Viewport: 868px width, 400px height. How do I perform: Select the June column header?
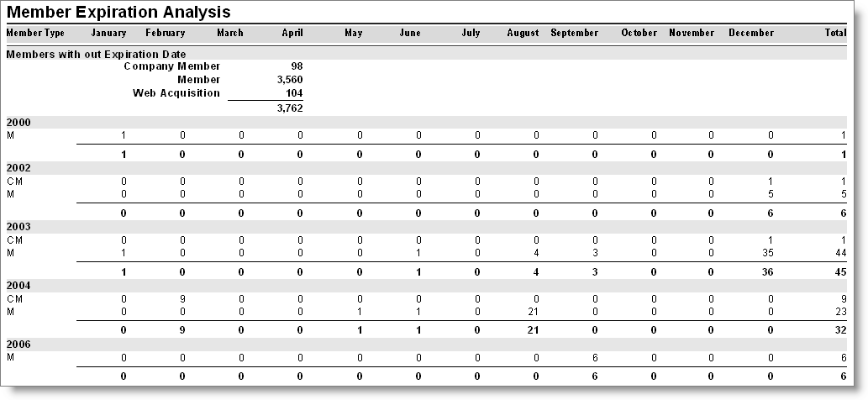410,33
